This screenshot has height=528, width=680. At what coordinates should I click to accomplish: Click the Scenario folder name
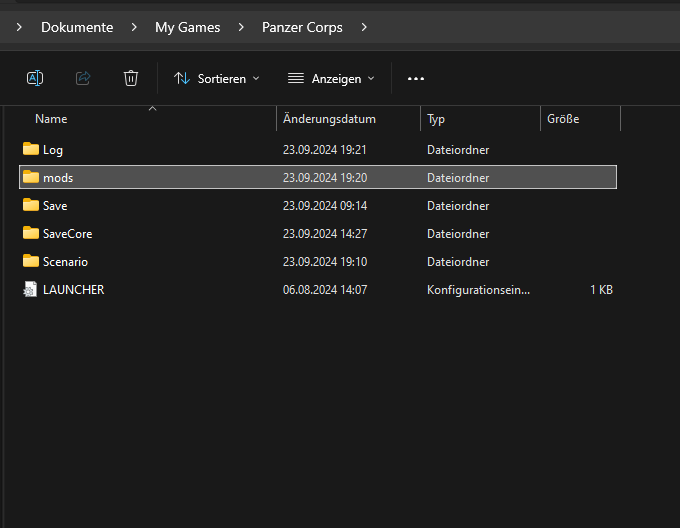pyautogui.click(x=65, y=262)
